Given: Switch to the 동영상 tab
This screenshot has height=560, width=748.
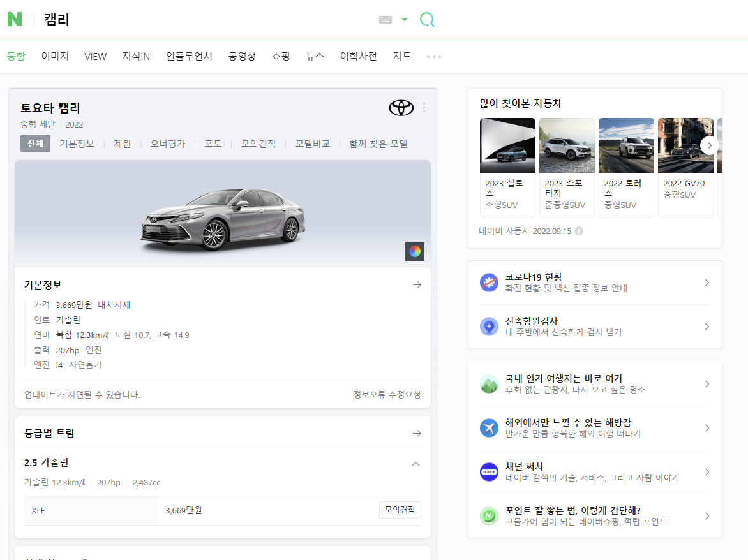Looking at the screenshot, I should pyautogui.click(x=242, y=56).
